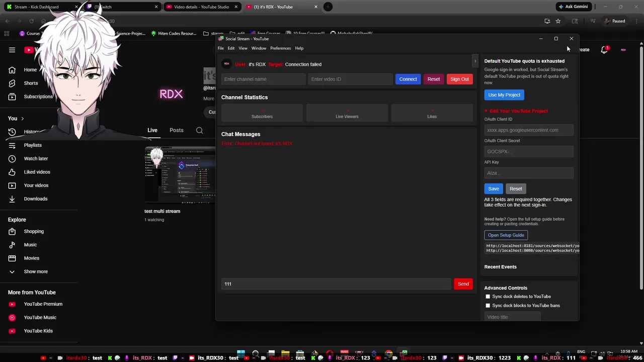Collapse the right side panel arrow

(x=475, y=61)
